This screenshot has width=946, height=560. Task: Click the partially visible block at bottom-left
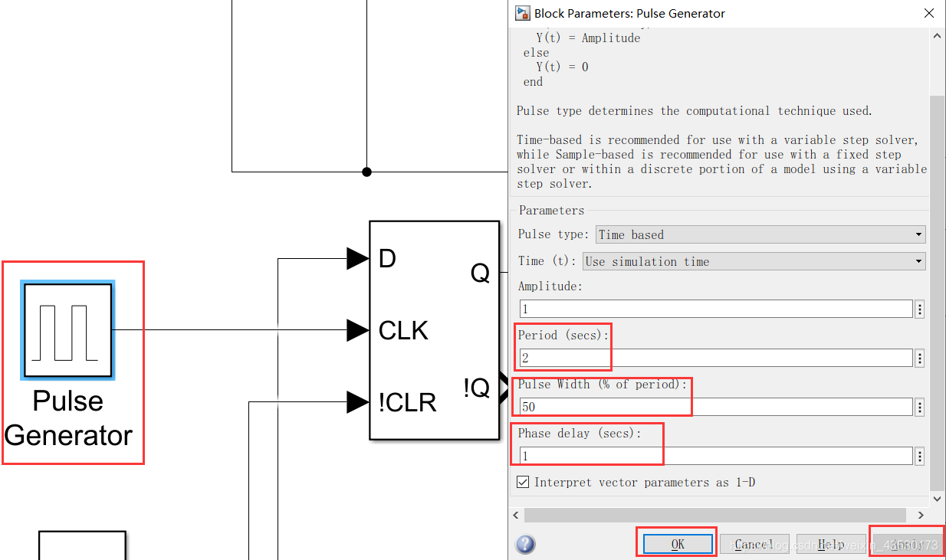coord(82,545)
